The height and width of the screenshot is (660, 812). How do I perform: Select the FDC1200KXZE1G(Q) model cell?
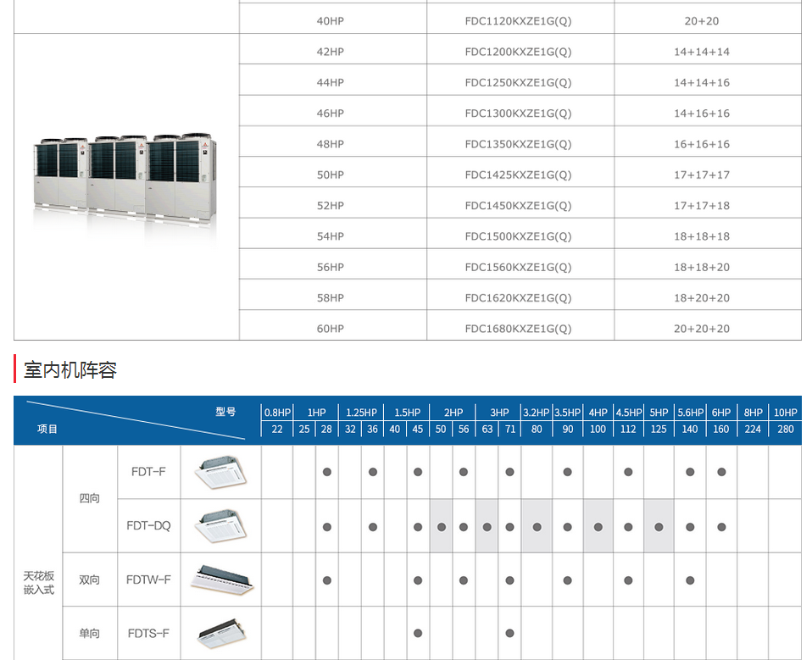point(518,52)
